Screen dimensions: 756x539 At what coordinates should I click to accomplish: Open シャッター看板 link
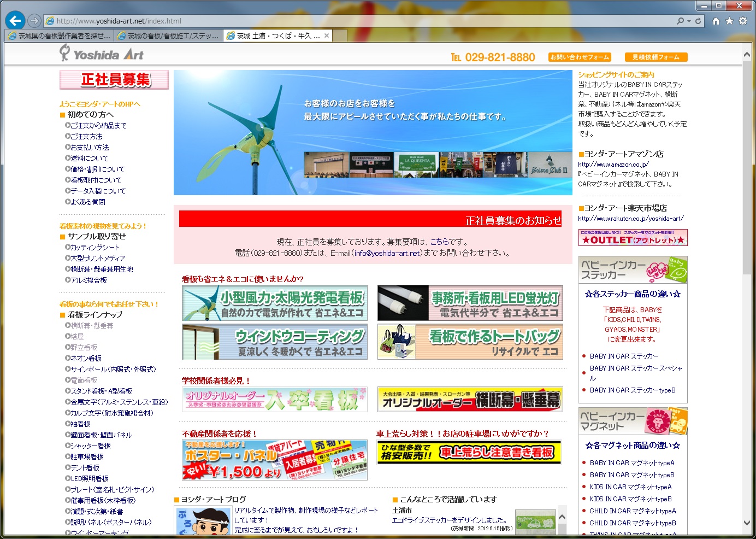point(91,446)
